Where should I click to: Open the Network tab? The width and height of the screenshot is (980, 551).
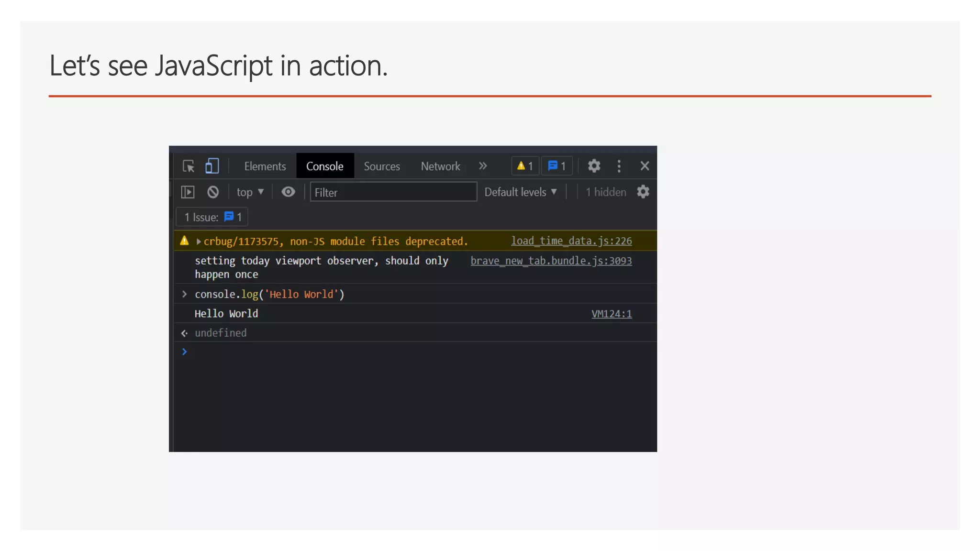440,166
